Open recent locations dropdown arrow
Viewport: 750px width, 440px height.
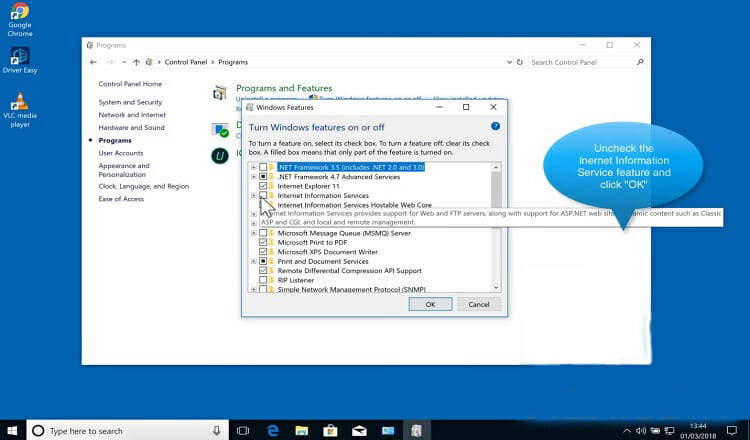pyautogui.click(x=124, y=62)
